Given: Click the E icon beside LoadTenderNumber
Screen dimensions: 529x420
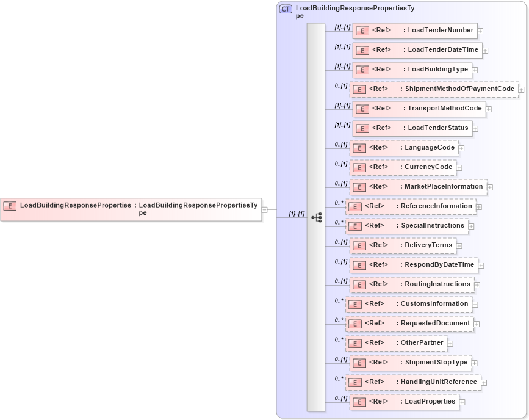Looking at the screenshot, I should click(362, 31).
